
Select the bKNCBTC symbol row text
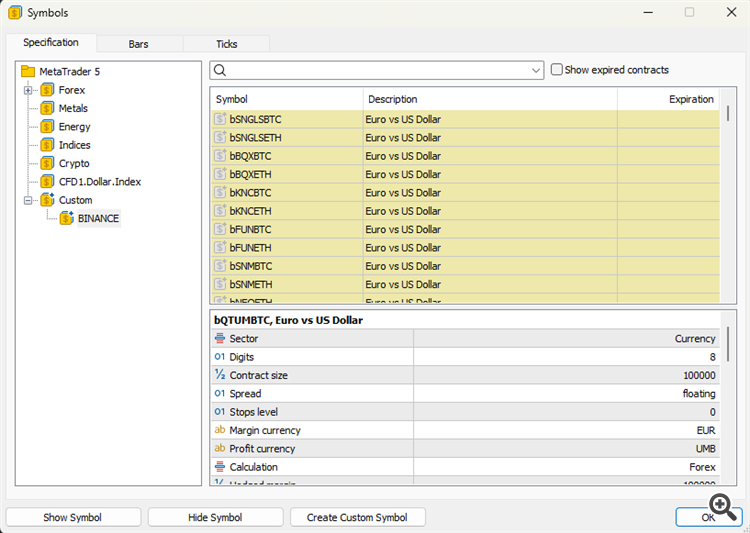click(250, 193)
